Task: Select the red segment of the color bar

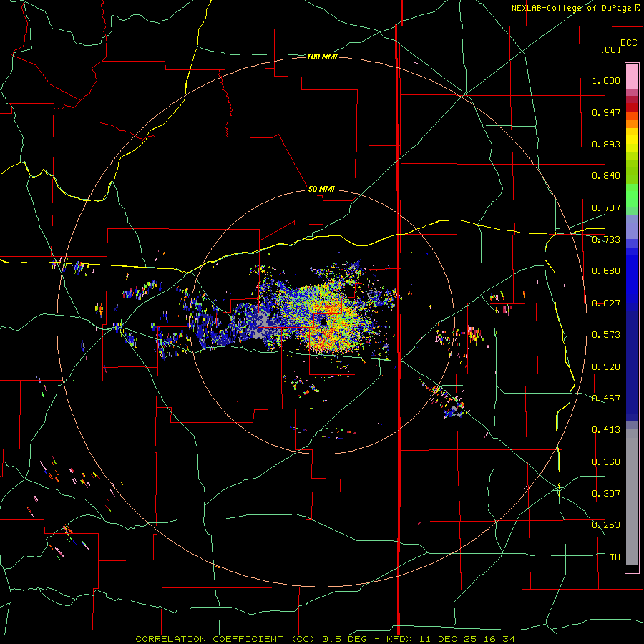Action: (632, 107)
